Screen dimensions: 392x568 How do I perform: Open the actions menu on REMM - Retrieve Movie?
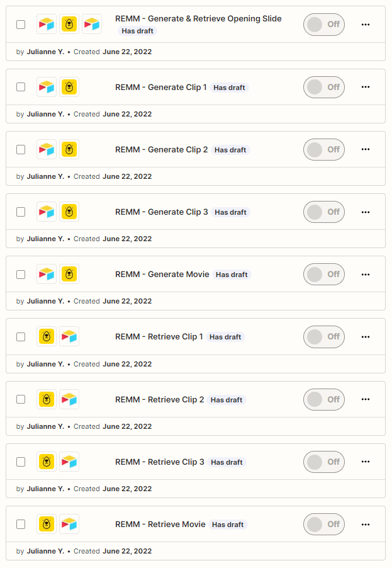[x=366, y=524]
